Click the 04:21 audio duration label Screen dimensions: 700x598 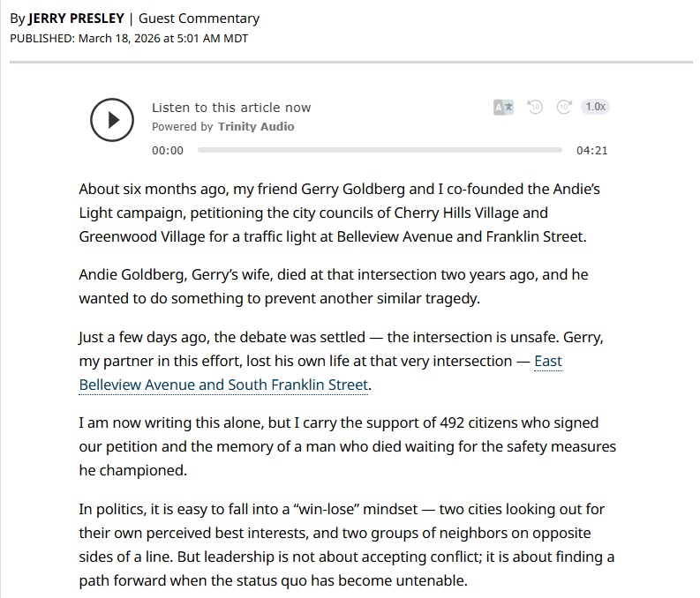coord(591,150)
